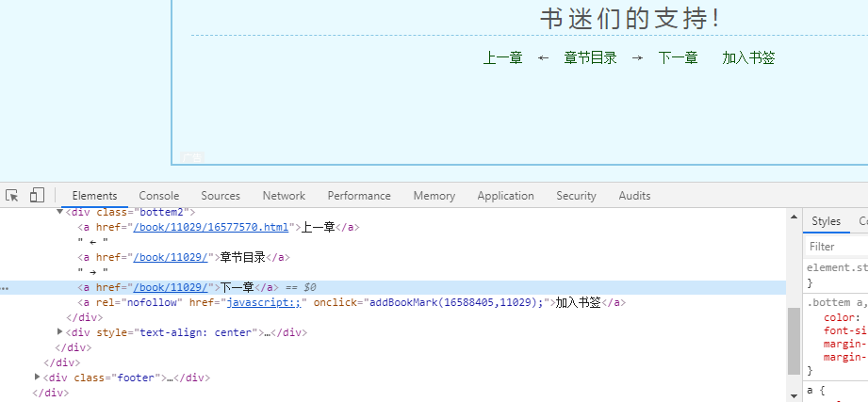Click the 章节目录 link on the page
This screenshot has height=402, width=868.
pyautogui.click(x=590, y=57)
